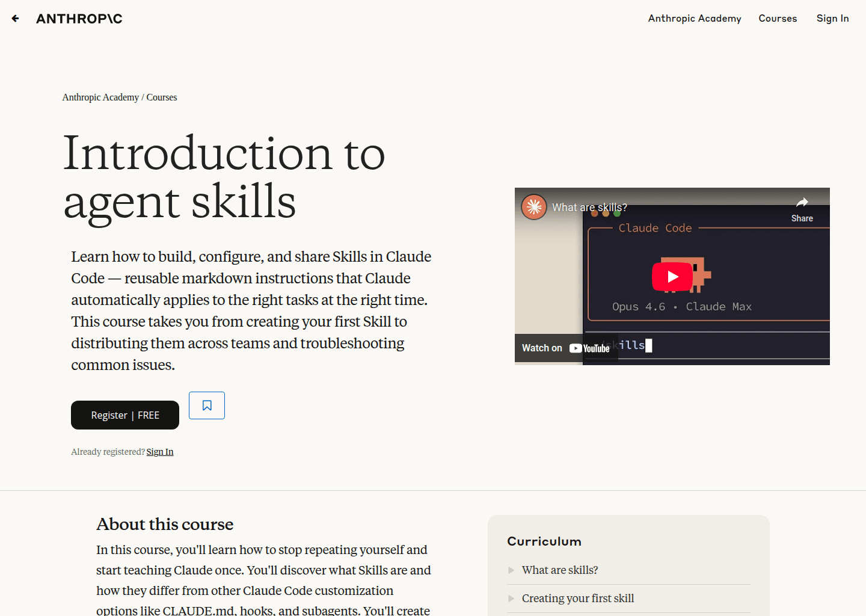Click the back arrow icon

coord(16,19)
